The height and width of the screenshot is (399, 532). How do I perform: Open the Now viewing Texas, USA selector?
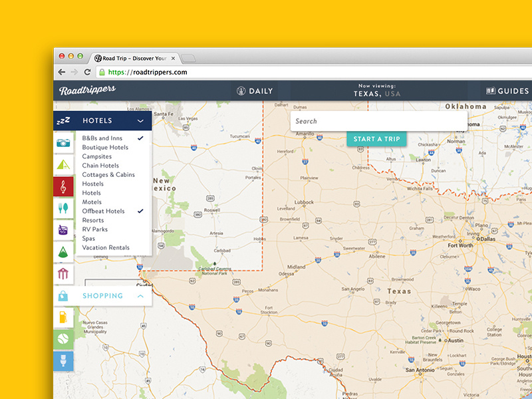pos(378,90)
